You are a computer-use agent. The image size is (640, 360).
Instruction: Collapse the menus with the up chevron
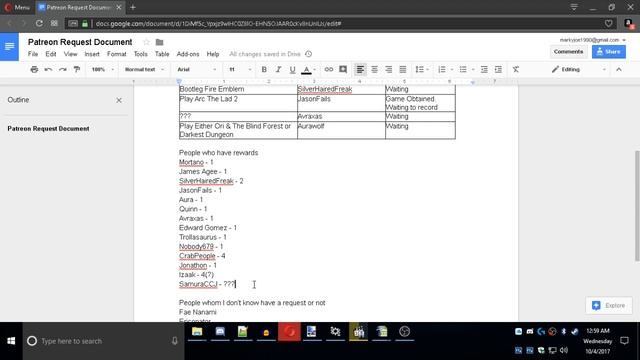tap(619, 69)
